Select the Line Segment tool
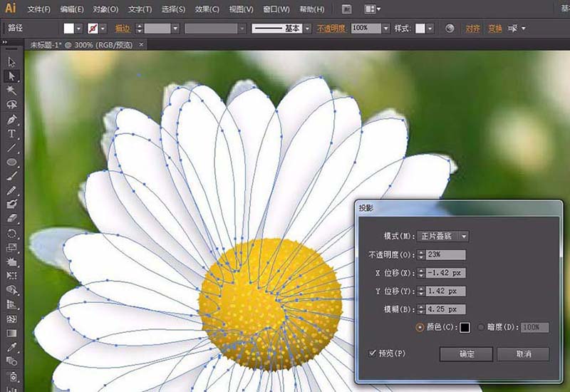Viewport: 570px width, 392px height. pyautogui.click(x=11, y=148)
